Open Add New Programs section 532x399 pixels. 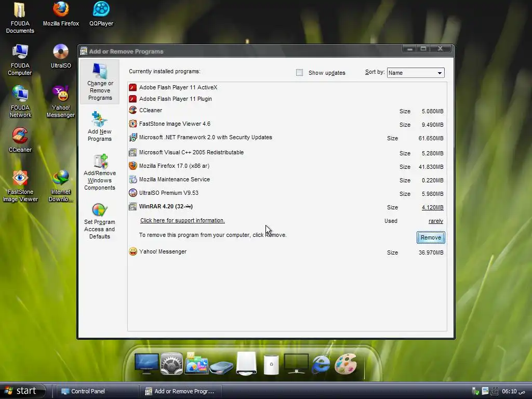tap(99, 127)
